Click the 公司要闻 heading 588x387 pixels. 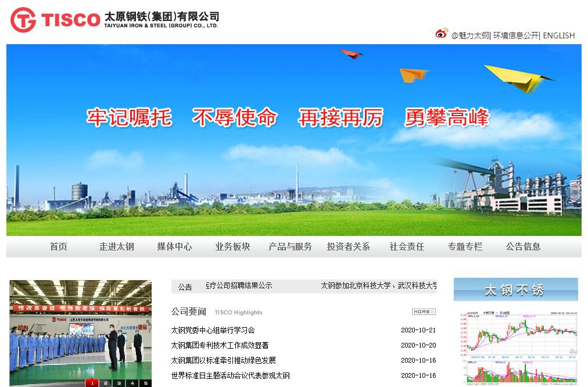pos(189,311)
